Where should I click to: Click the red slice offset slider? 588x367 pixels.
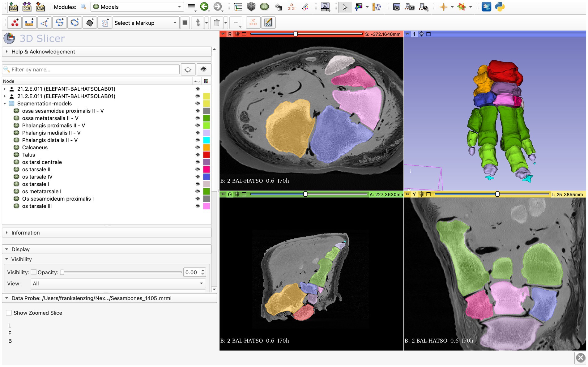coord(306,34)
